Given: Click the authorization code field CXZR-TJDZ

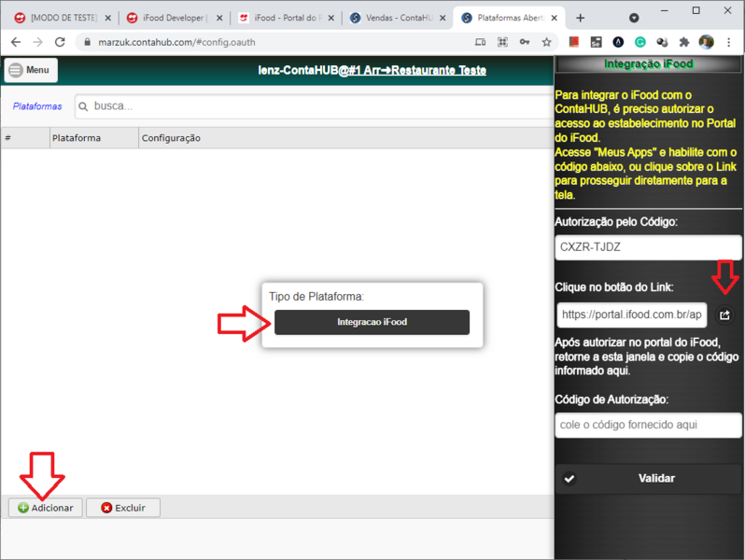Looking at the screenshot, I should (x=648, y=247).
